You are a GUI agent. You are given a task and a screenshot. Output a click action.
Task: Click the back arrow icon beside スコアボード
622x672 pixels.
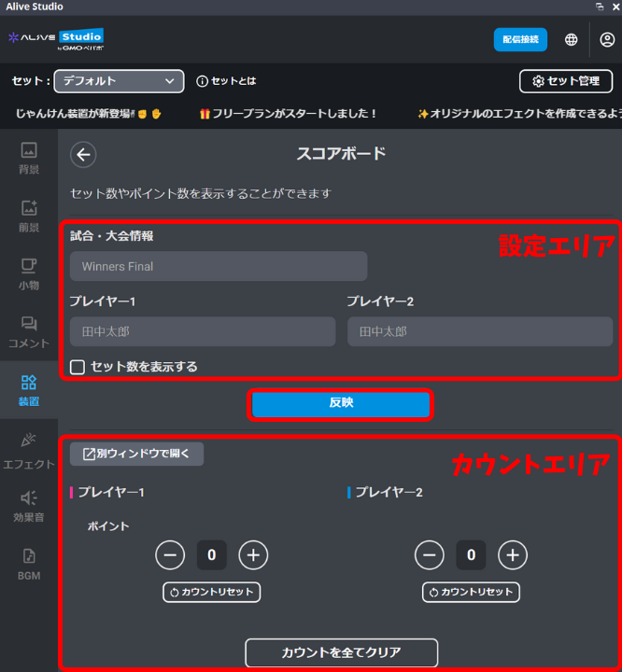pos(83,155)
